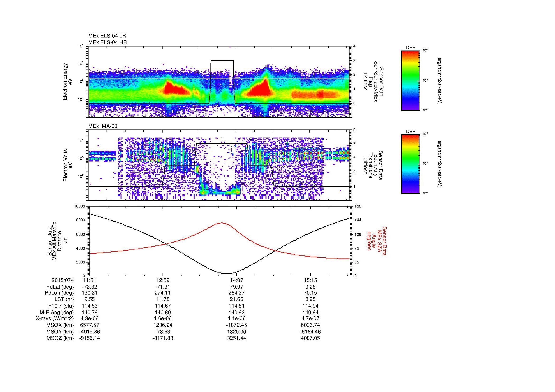
Task: Click the 'PdLon (deg)' row label
Action: tap(60, 293)
